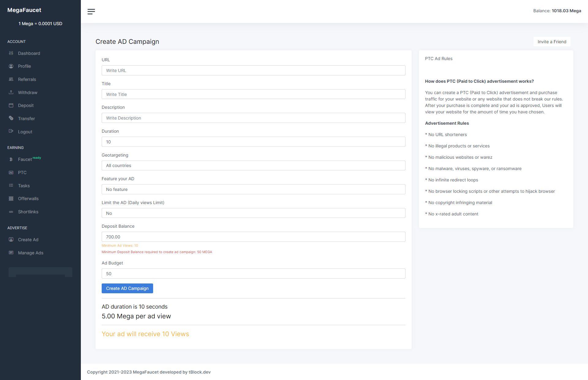Viewport: 588px width, 380px height.
Task: Open the Deposit menu item
Action: (26, 105)
